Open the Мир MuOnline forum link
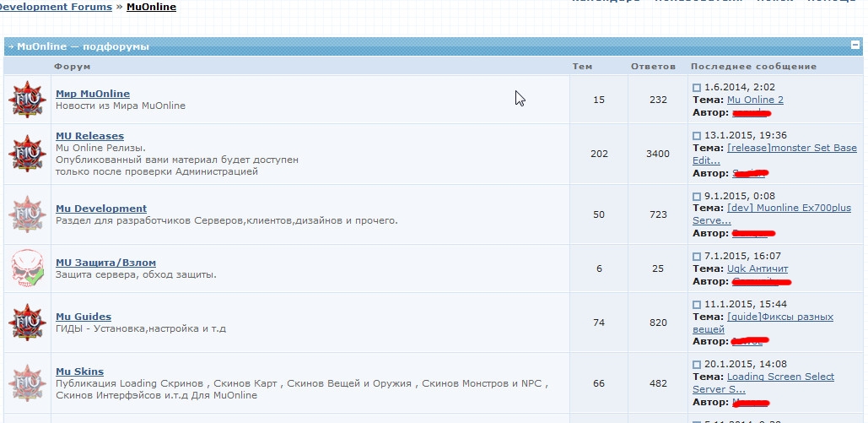 tap(93, 94)
